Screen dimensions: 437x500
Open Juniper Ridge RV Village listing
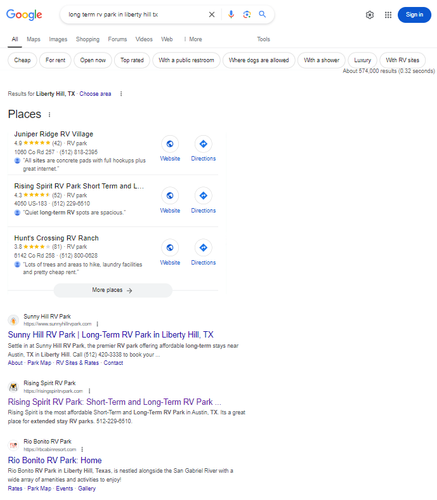(54, 134)
